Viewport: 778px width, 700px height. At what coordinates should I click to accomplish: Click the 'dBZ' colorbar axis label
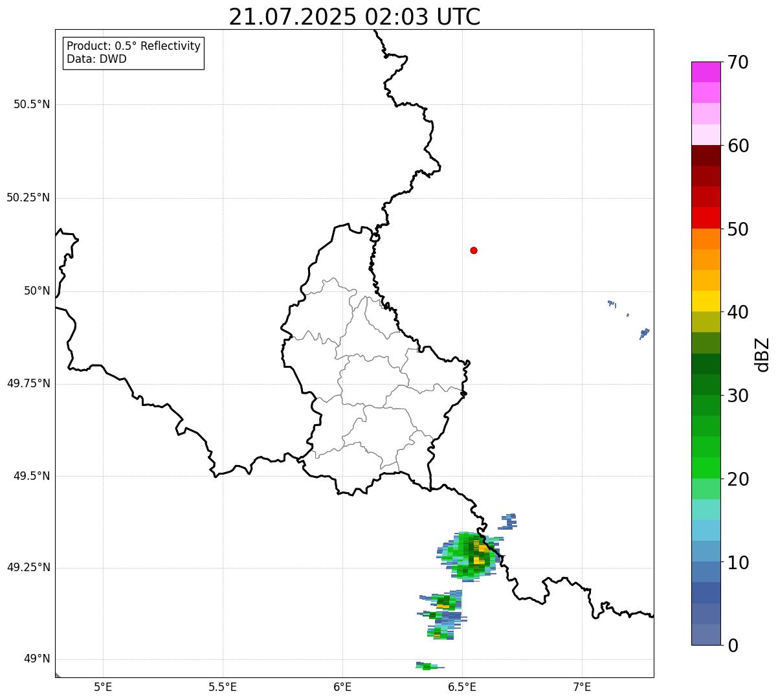tap(763, 354)
